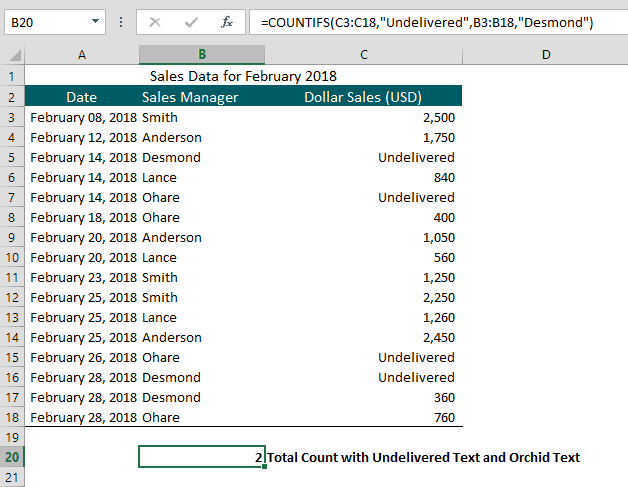The width and height of the screenshot is (628, 487).
Task: Click the Enter checkmark icon in formula bar
Action: (191, 22)
